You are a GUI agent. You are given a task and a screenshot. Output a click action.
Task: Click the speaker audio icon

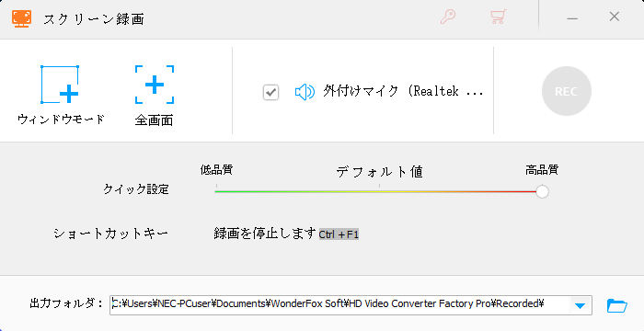(x=305, y=92)
